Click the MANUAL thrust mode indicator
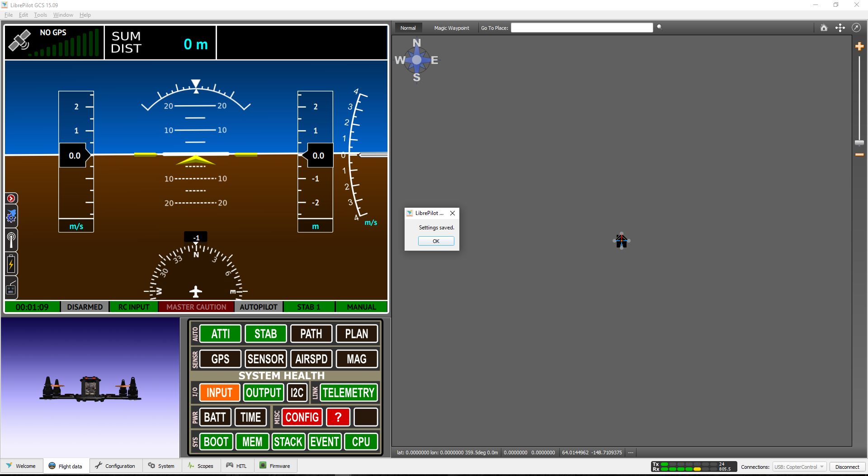Screen dimensions: 868x476 click(362, 307)
